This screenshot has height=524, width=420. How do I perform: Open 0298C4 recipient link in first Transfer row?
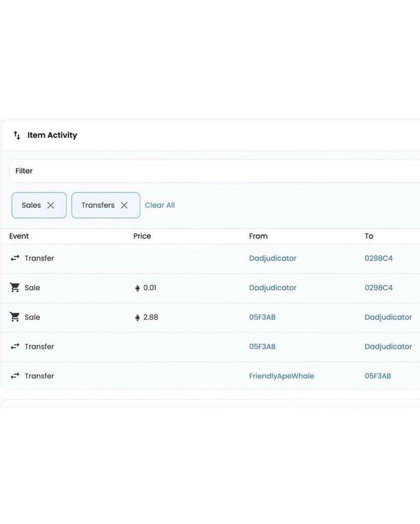point(379,258)
